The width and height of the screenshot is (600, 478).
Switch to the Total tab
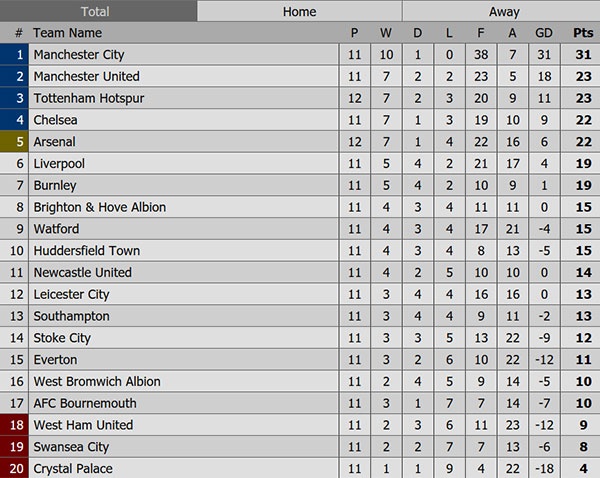[97, 12]
